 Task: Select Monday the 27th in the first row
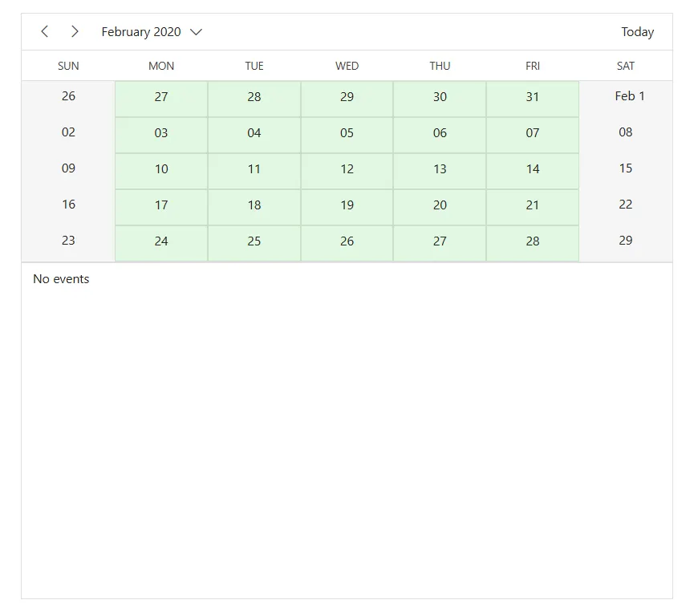161,99
